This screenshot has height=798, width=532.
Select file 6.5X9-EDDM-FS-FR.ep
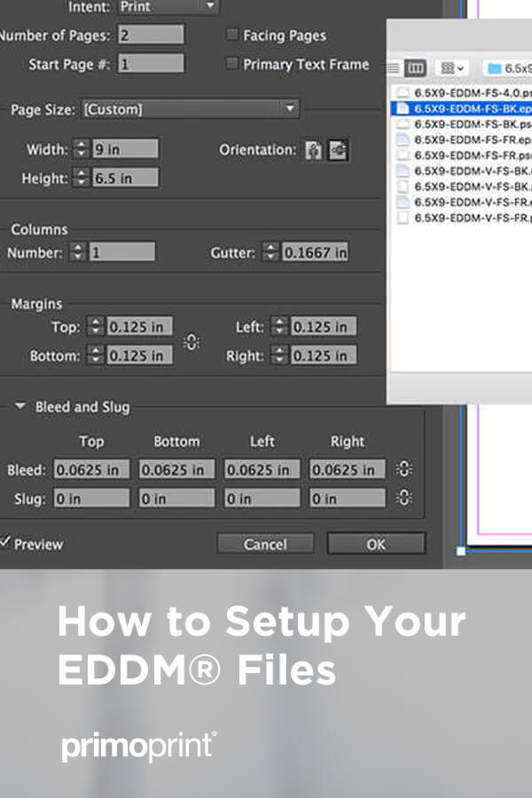click(x=462, y=139)
